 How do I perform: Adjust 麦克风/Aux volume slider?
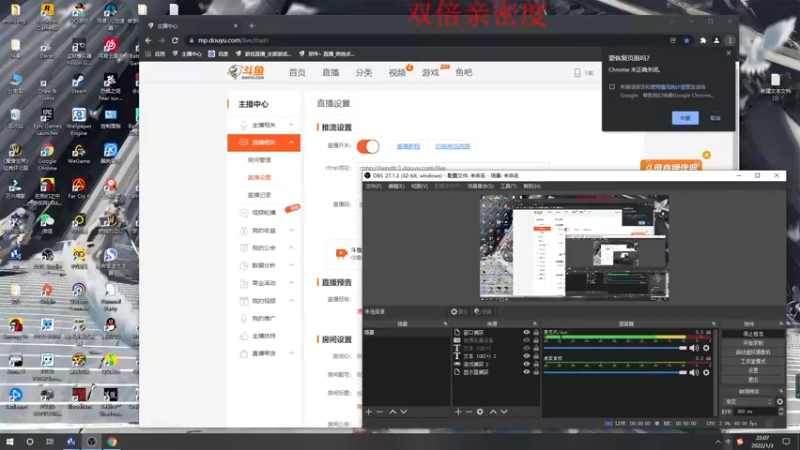point(615,348)
